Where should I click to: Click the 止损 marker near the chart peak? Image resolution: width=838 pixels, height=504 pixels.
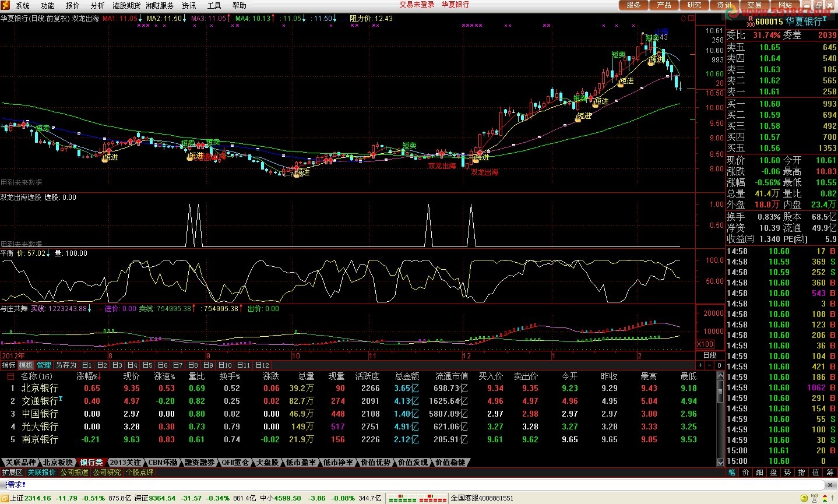[661, 31]
